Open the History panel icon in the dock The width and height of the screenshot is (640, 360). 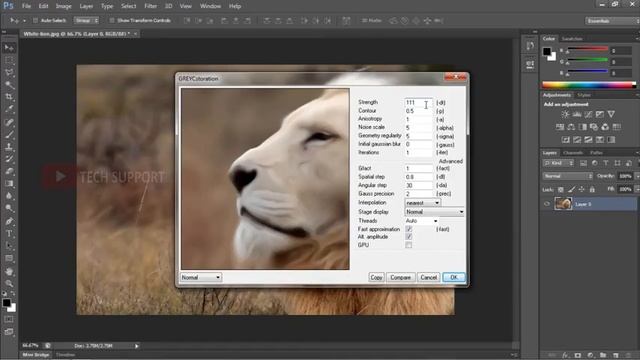tap(530, 46)
